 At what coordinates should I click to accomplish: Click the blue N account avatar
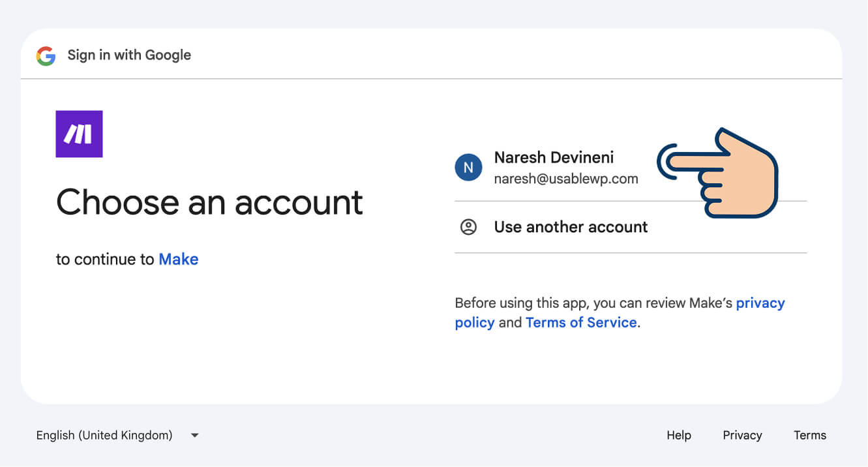point(468,168)
